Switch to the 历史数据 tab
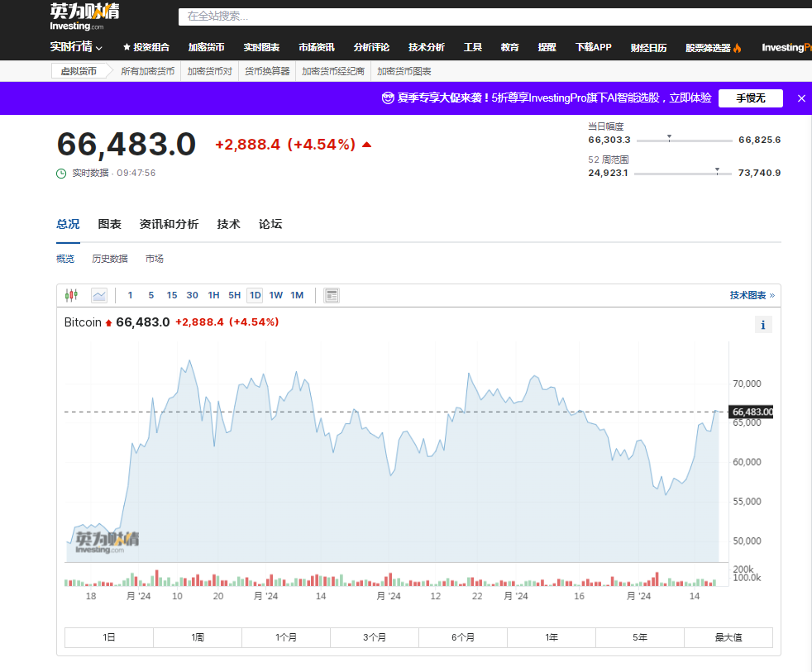Image resolution: width=812 pixels, height=672 pixels. 109,259
